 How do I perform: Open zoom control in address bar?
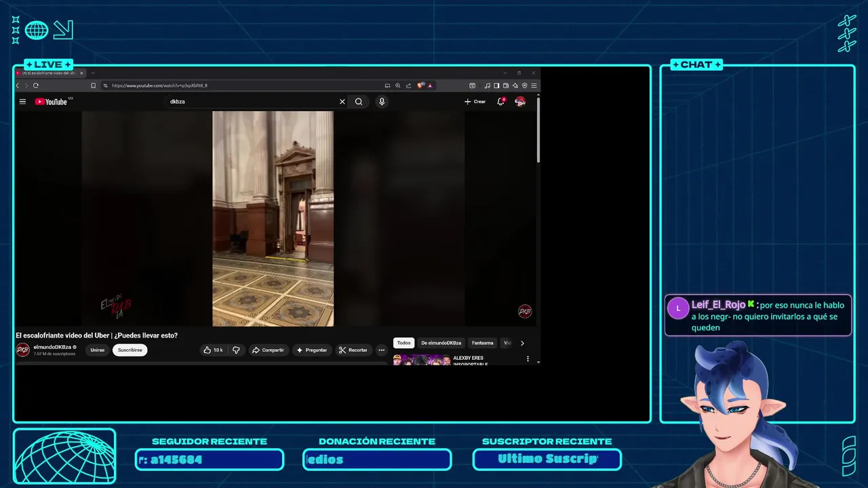point(398,85)
